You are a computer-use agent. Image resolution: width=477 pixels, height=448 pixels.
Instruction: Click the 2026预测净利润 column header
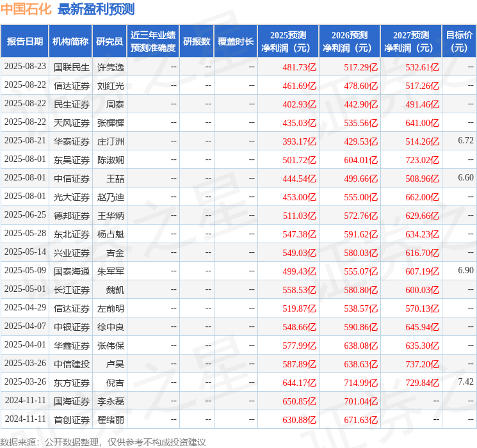click(350, 42)
